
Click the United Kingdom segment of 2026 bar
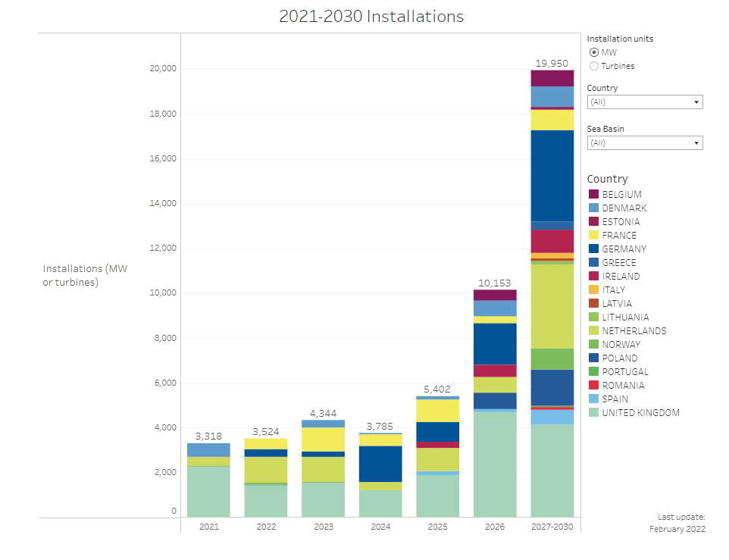495,464
